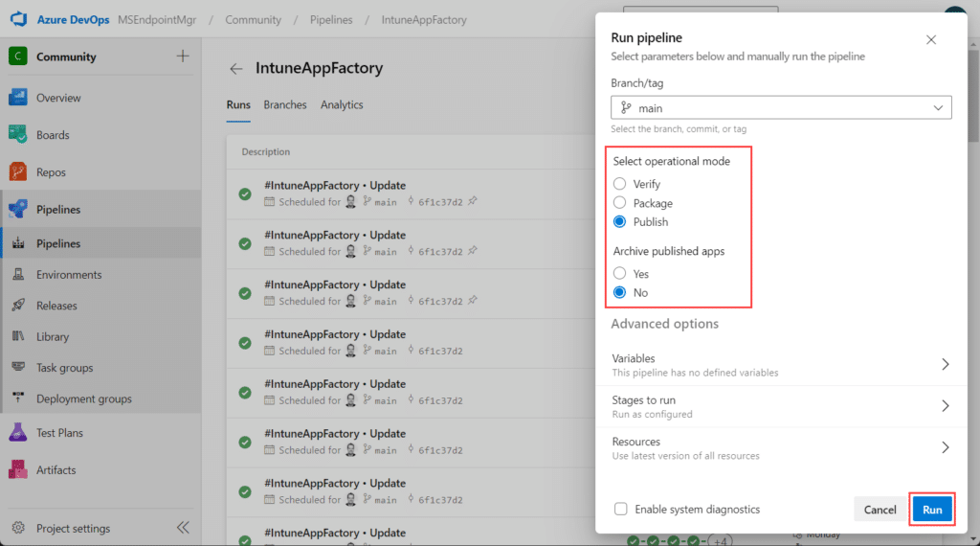
Task: Select the Package operational mode
Action: pyautogui.click(x=619, y=203)
